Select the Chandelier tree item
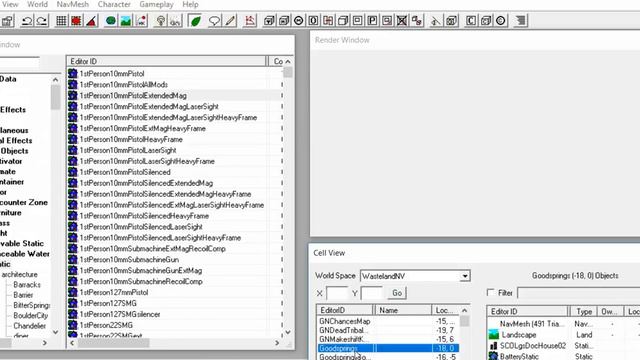Image resolution: width=640 pixels, height=360 pixels. click(29, 326)
